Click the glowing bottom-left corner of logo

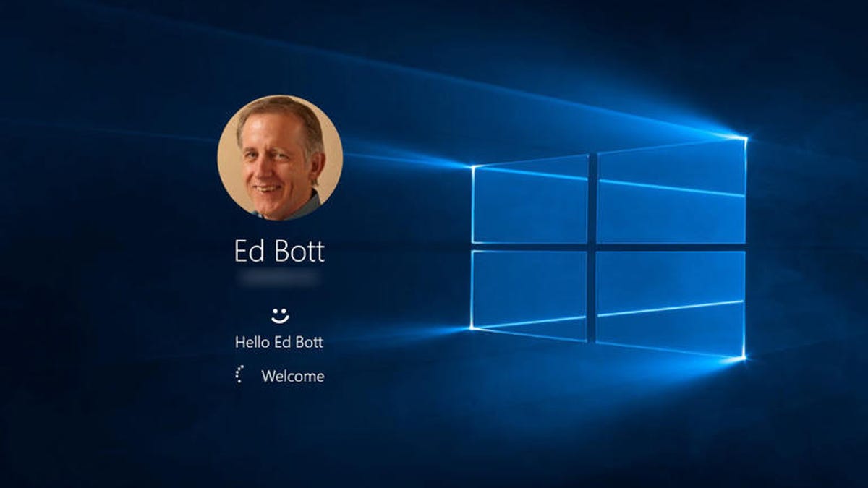point(472,328)
